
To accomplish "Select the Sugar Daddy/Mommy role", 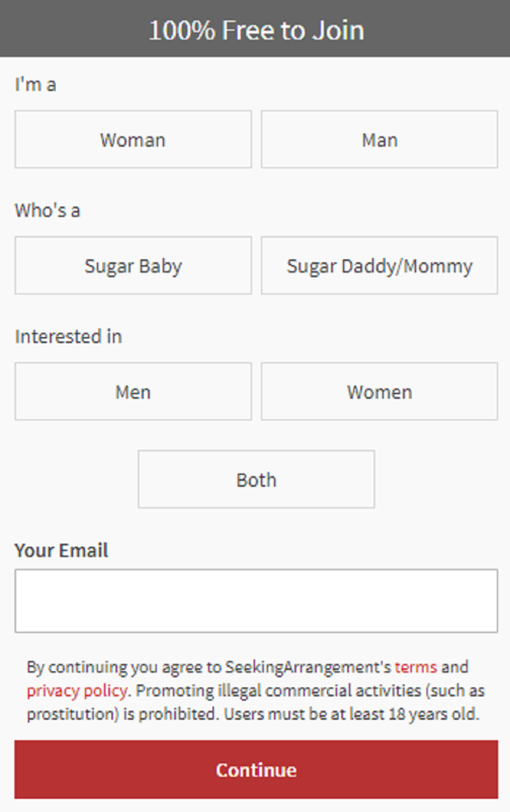I will 379,265.
